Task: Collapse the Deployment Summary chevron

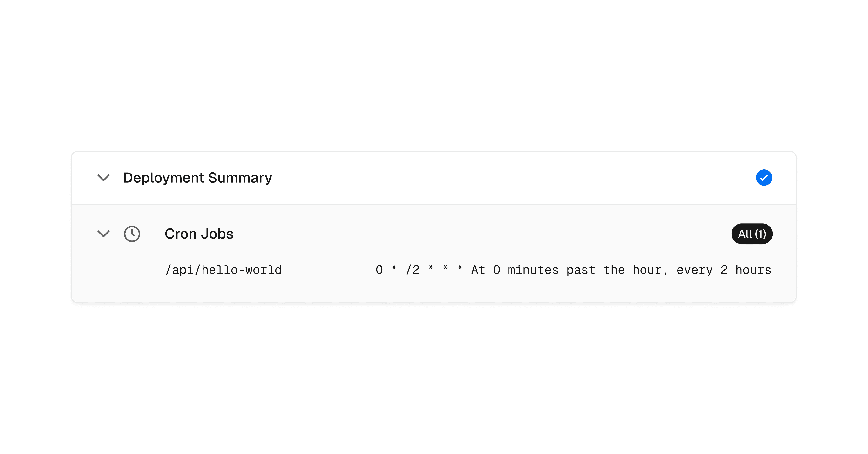Action: pos(103,178)
